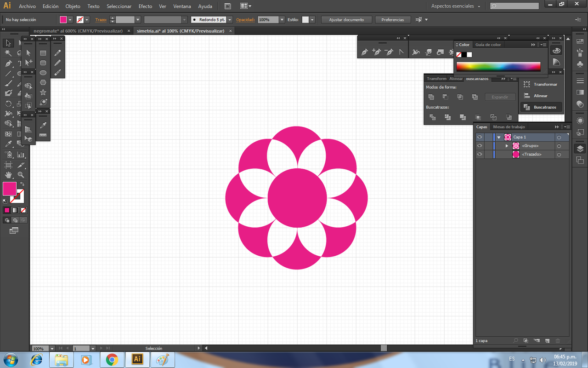Viewport: 588px width, 368px height.
Task: Hide the Capa 1 layer visibility eye
Action: click(480, 137)
